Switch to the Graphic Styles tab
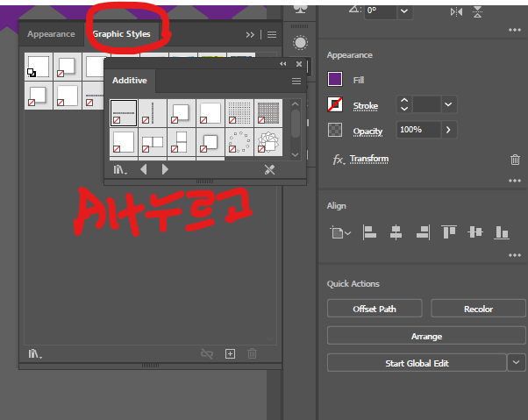528x420 pixels. [122, 34]
